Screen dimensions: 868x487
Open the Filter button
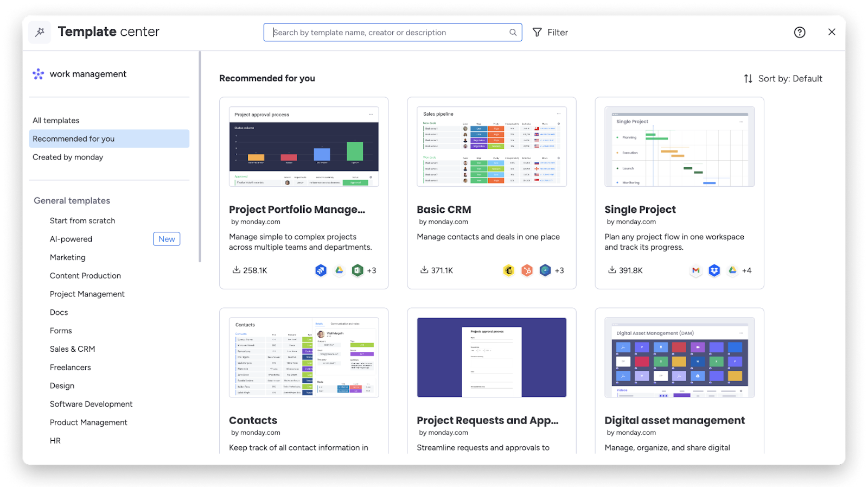coord(551,33)
